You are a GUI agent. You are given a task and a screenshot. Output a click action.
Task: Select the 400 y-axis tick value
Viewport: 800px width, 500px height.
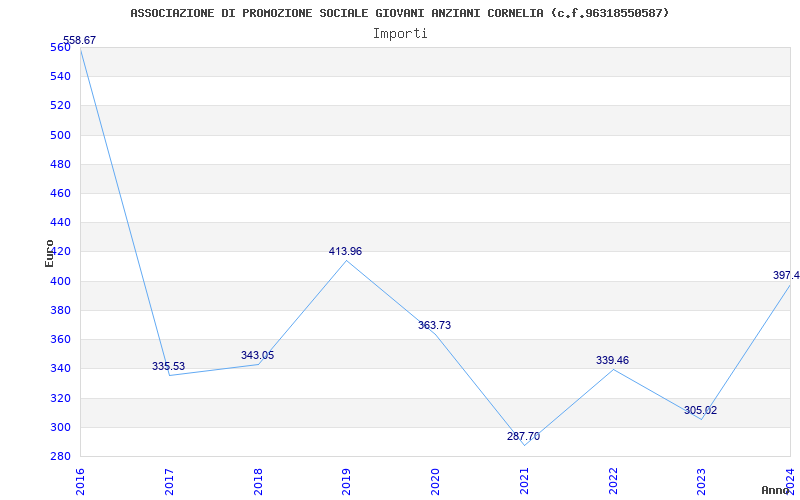(x=60, y=281)
